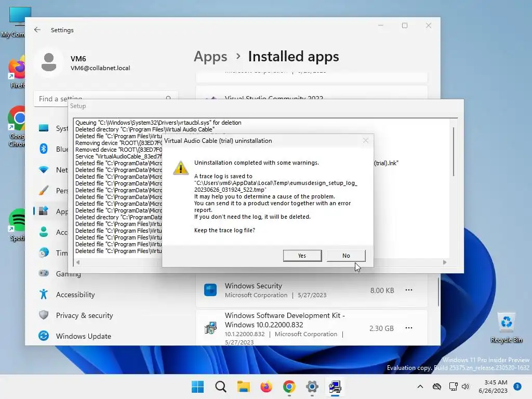Click the volume speaker tray icon
Image resolution: width=532 pixels, height=399 pixels.
pyautogui.click(x=465, y=387)
